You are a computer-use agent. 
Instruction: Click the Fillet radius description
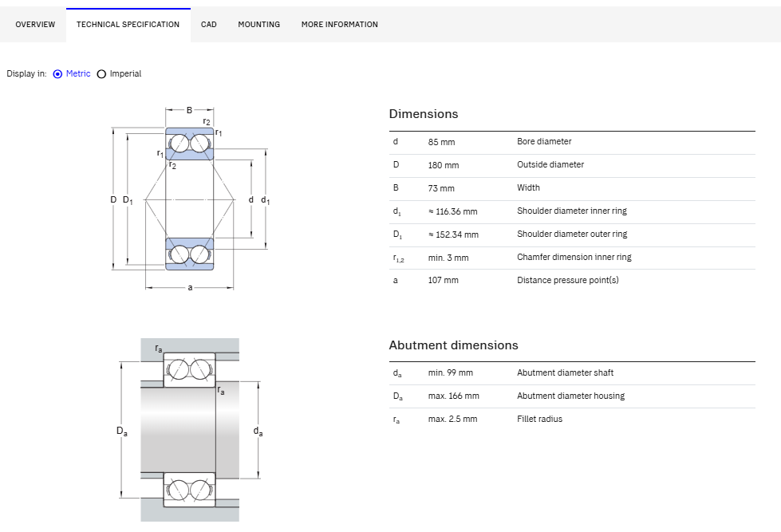coord(539,419)
